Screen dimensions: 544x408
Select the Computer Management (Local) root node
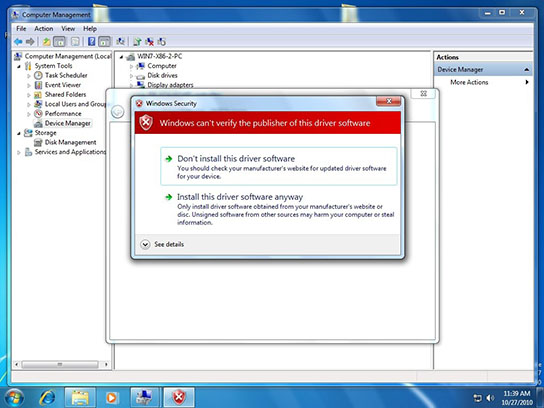[68, 56]
